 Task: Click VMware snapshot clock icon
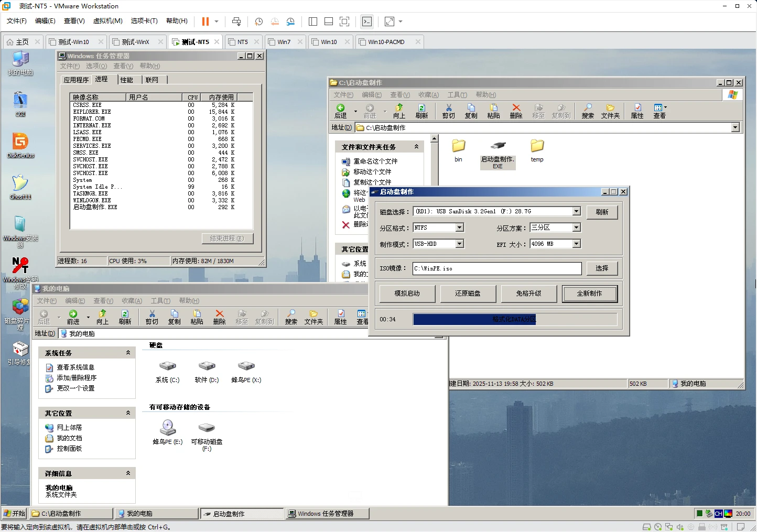(x=258, y=21)
